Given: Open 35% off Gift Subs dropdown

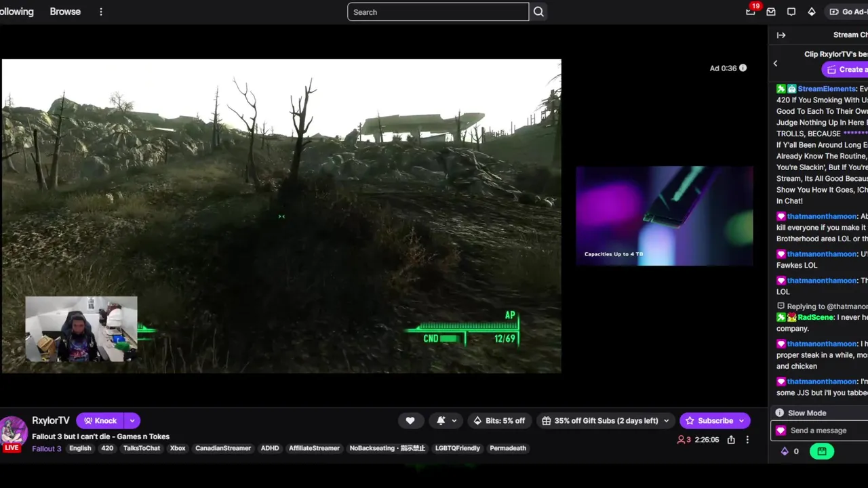Looking at the screenshot, I should pos(606,420).
